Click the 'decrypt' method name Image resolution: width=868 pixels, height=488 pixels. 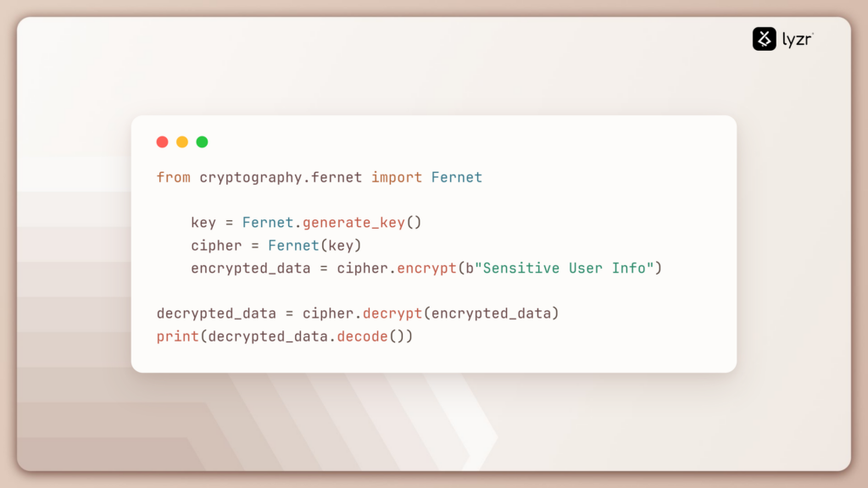coord(392,313)
